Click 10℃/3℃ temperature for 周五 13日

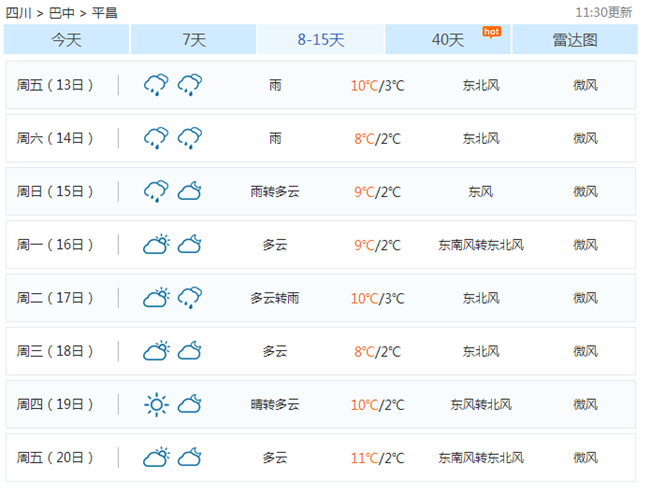(378, 86)
